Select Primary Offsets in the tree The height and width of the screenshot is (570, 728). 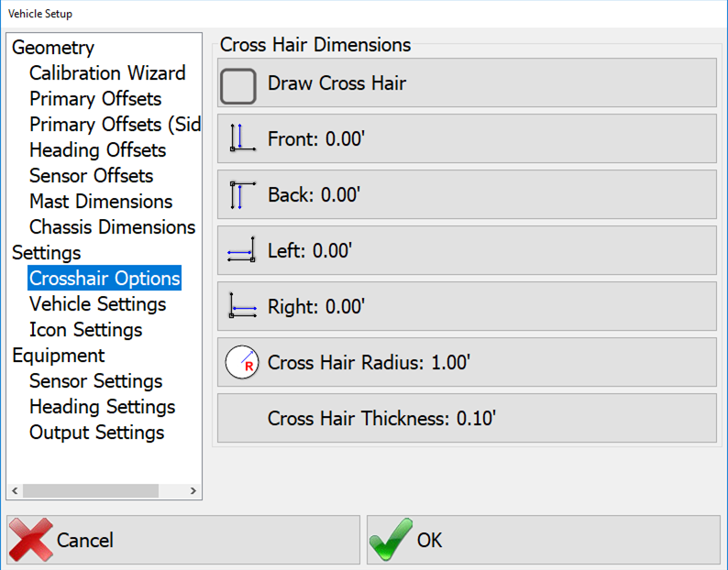click(95, 98)
